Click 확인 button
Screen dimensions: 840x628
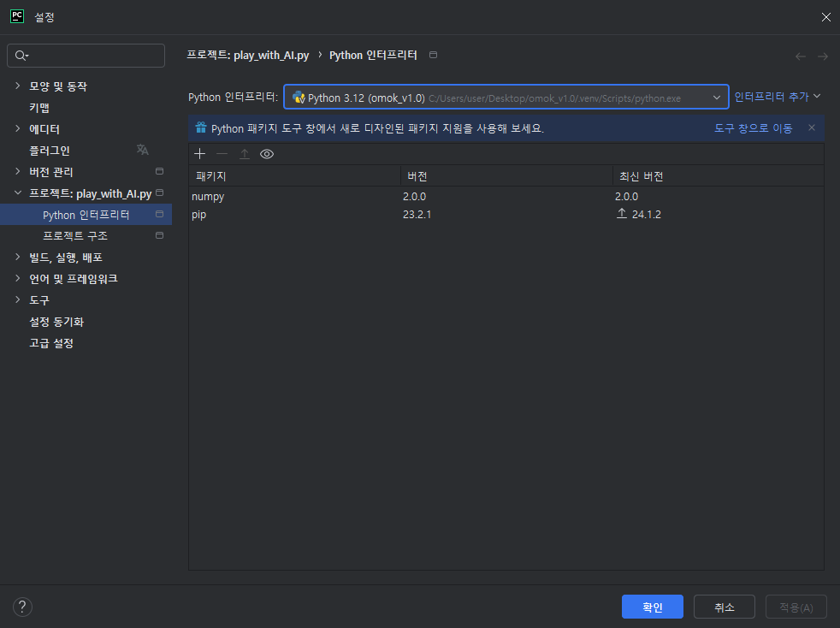[x=653, y=607]
